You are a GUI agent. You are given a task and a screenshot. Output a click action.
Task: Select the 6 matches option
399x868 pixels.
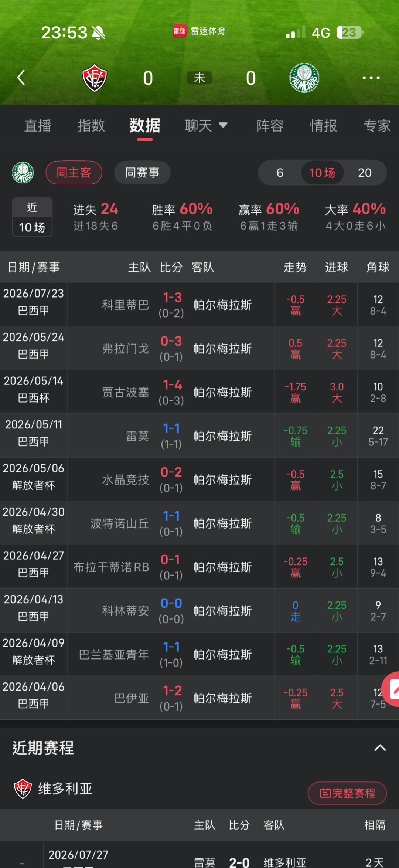pos(280,173)
